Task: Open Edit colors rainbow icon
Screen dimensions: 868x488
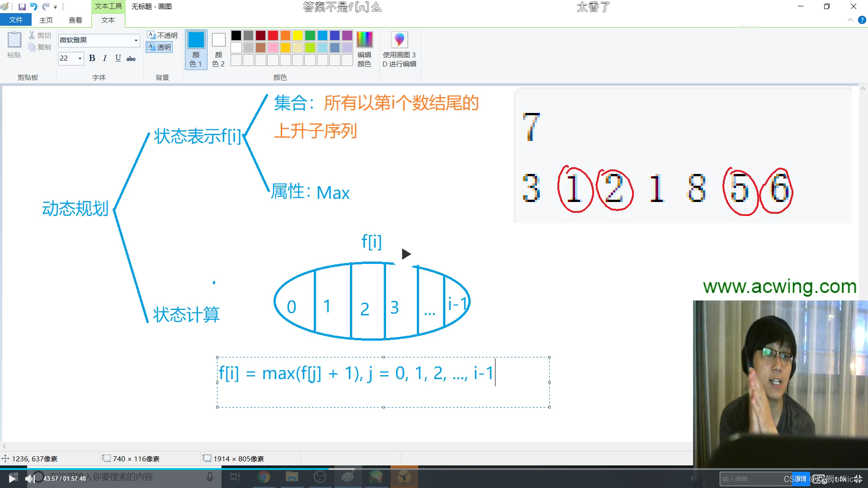Action: pyautogui.click(x=364, y=40)
